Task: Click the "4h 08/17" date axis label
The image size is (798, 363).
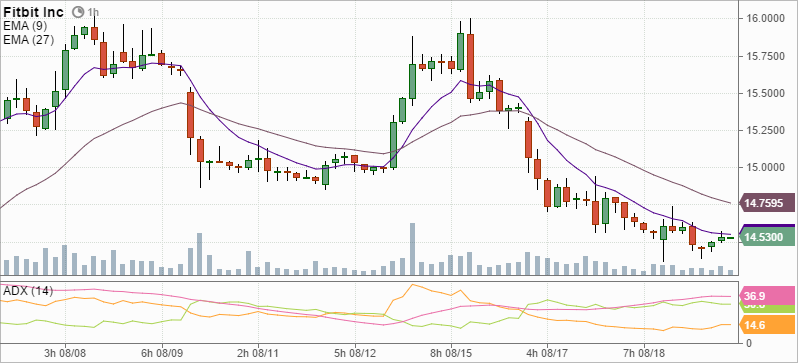Action: (547, 352)
